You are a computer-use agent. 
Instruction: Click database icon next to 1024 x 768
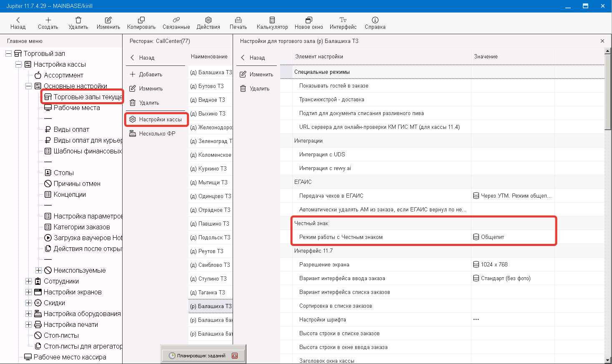point(476,264)
